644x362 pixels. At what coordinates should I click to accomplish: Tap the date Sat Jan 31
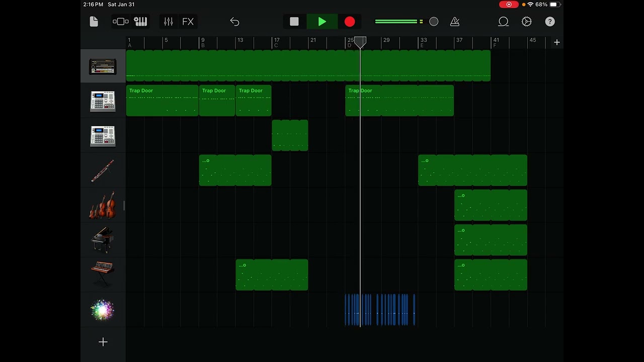pos(121,5)
